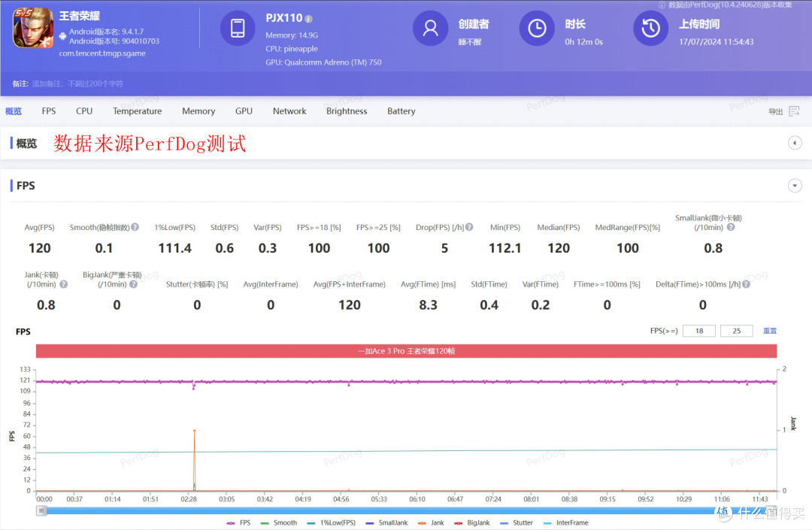This screenshot has width=812, height=530.
Task: Click the info icon beside PJX110
Action: pos(309,19)
